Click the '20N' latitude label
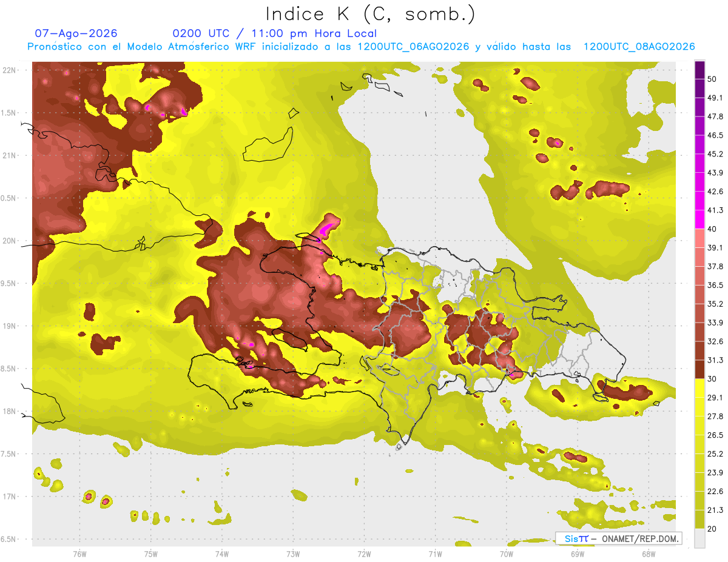The height and width of the screenshot is (562, 728). [9, 241]
